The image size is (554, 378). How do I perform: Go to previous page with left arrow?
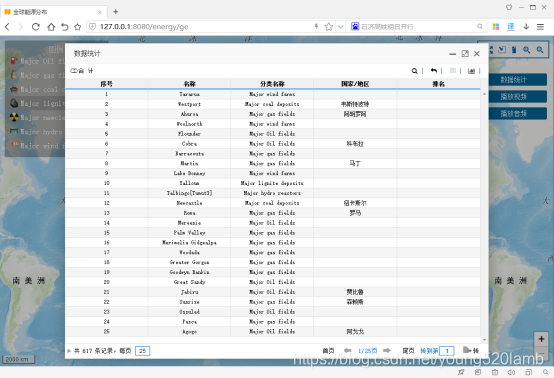pyautogui.click(x=348, y=350)
